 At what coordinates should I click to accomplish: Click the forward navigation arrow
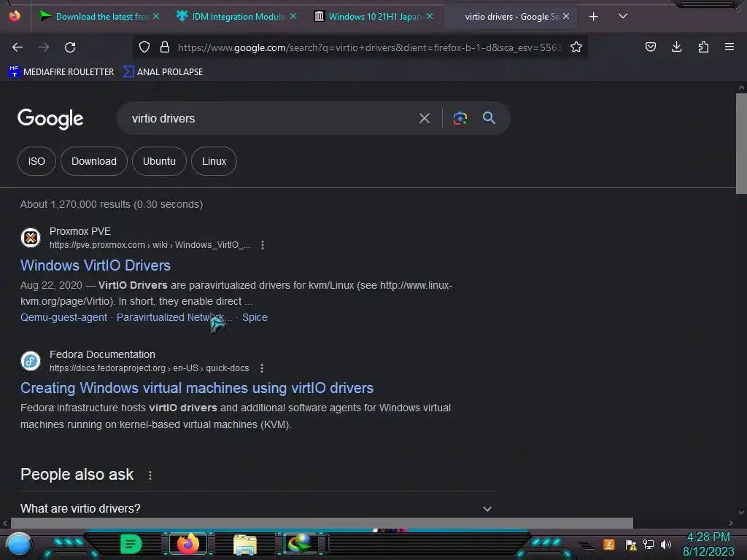tap(44, 47)
